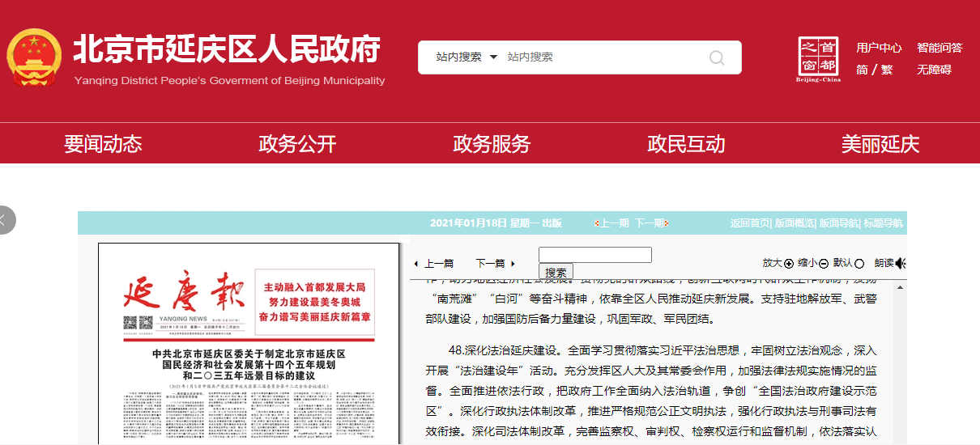Switch to traditional 繁 text
Screen dimensions: 980x445
point(887,70)
